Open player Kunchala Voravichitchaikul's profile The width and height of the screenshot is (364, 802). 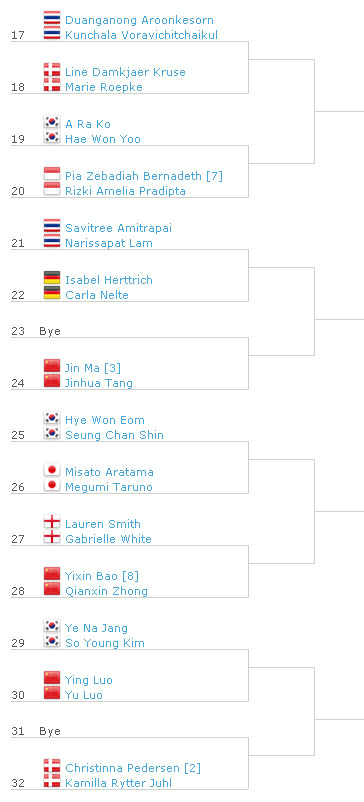[x=142, y=35]
